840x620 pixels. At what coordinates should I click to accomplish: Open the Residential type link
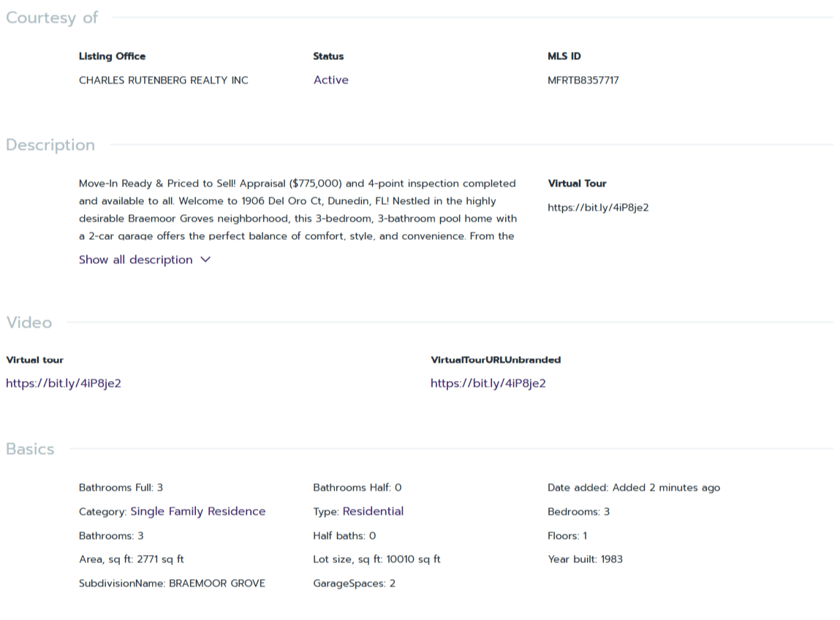pos(373,512)
